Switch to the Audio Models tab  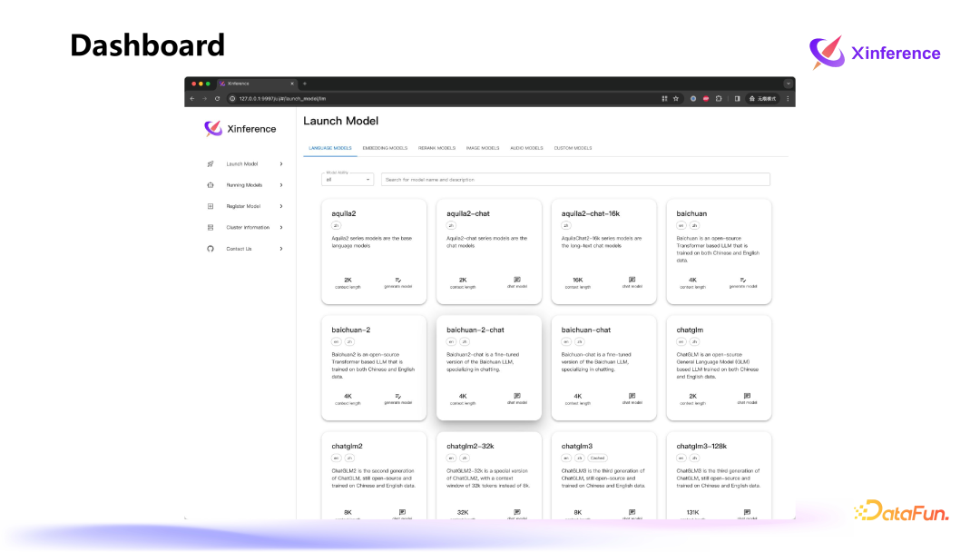(x=526, y=148)
